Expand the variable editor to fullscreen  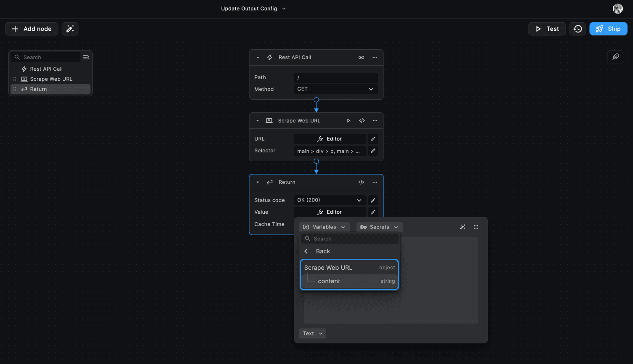476,227
